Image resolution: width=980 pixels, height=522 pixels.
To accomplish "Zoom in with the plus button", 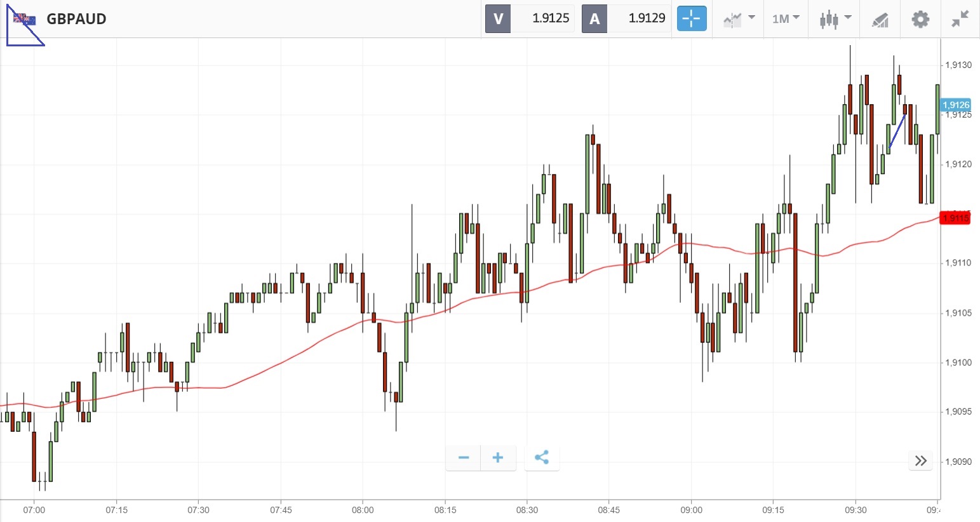I will pyautogui.click(x=498, y=458).
